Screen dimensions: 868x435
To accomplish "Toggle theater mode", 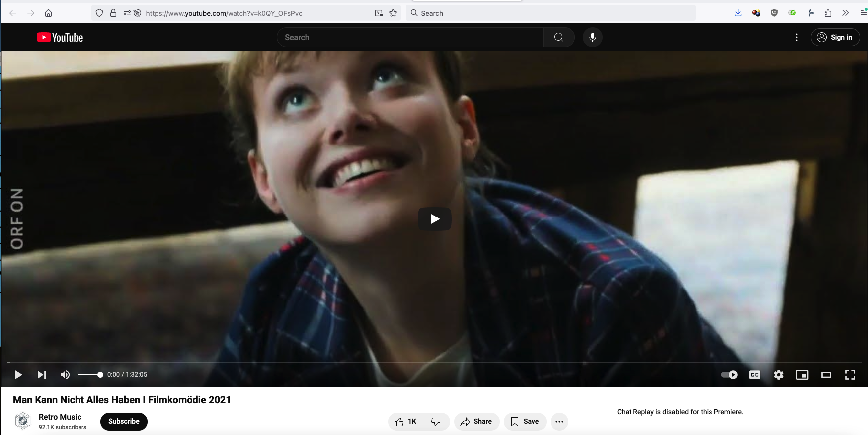I will (x=826, y=375).
